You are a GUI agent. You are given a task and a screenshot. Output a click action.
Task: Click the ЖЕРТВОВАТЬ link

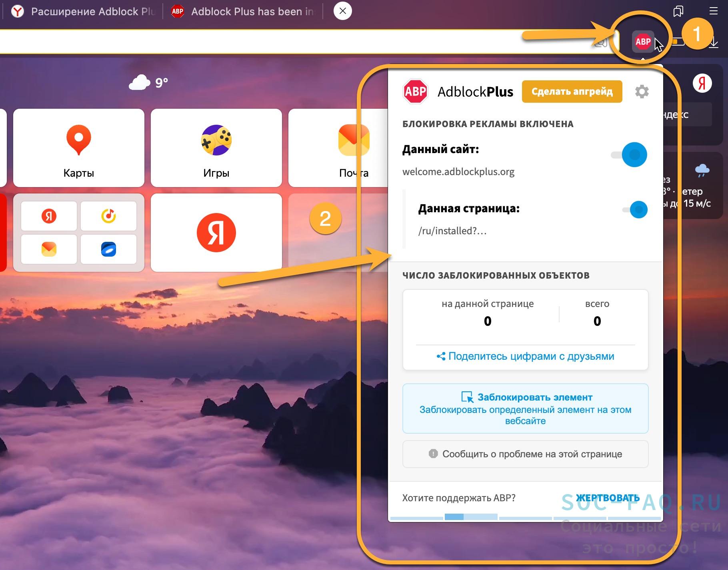[608, 498]
